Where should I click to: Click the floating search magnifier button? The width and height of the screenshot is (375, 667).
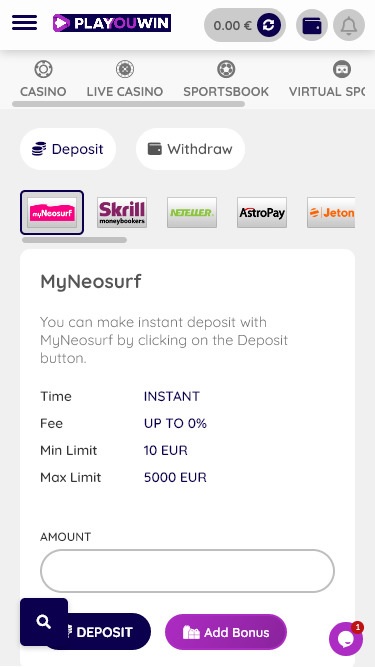point(44,622)
